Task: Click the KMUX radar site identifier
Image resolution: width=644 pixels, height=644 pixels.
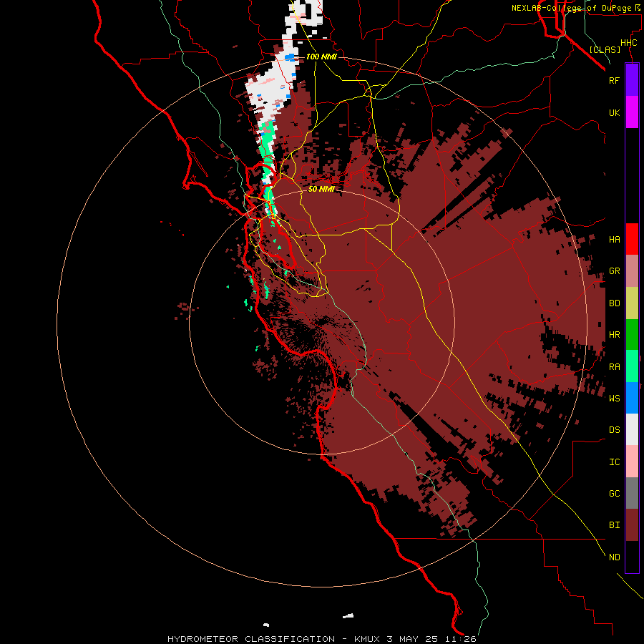Action: 368,639
